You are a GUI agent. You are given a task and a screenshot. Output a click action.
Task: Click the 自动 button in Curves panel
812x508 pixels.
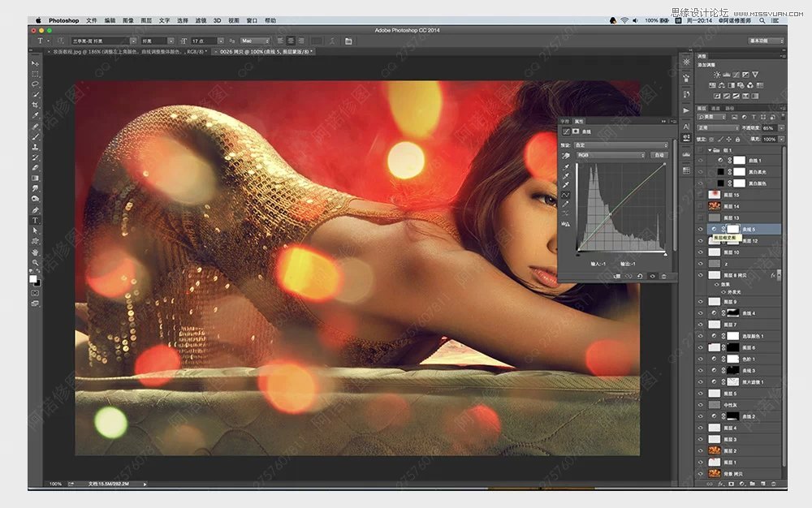click(x=659, y=155)
